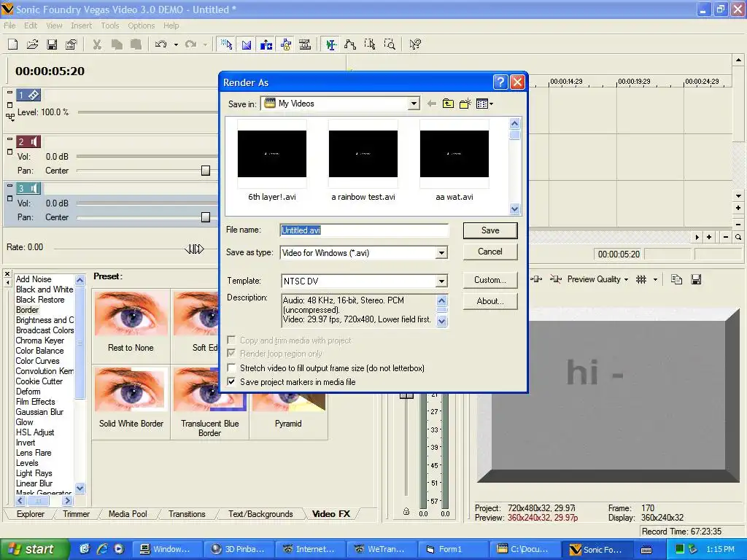
Task: Toggle the Automatic Crossfades toolbar icon
Action: 247,44
